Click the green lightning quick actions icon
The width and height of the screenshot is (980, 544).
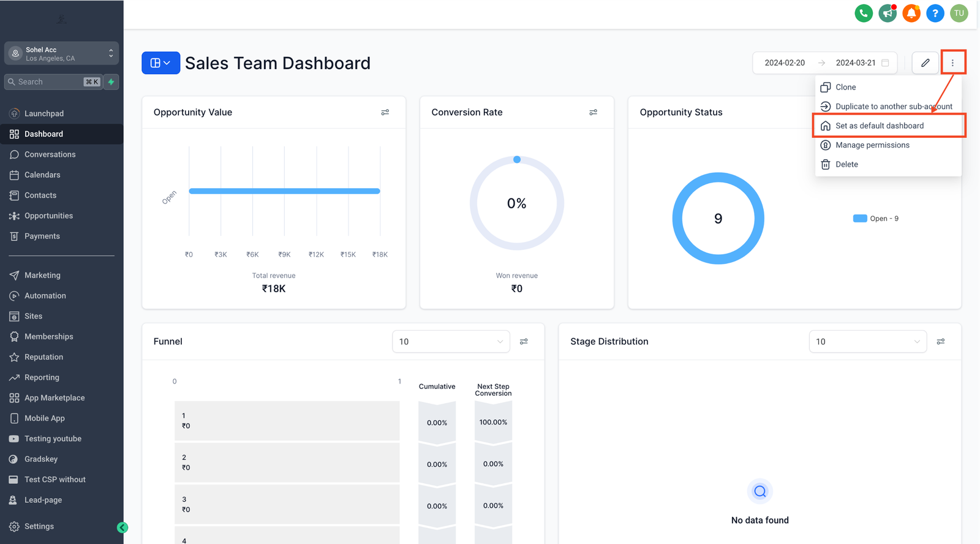pos(111,81)
